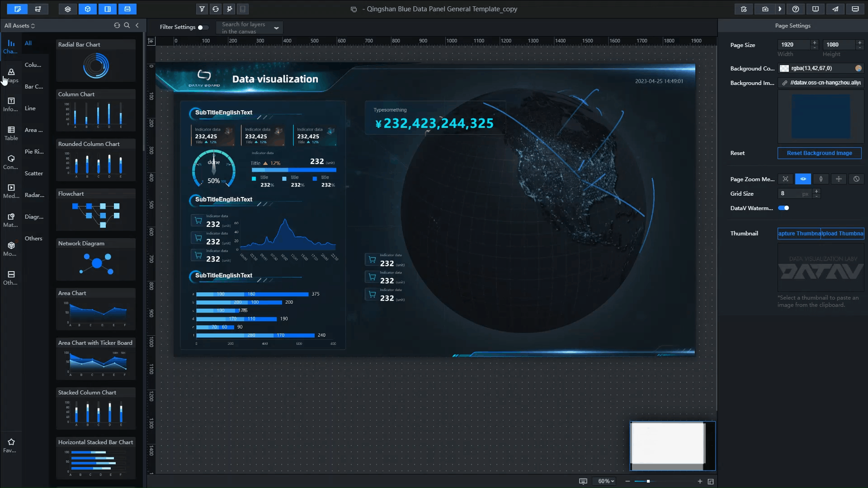868x488 pixels.
Task: Toggle the 3D cube panel button in toolbar
Action: coord(88,9)
